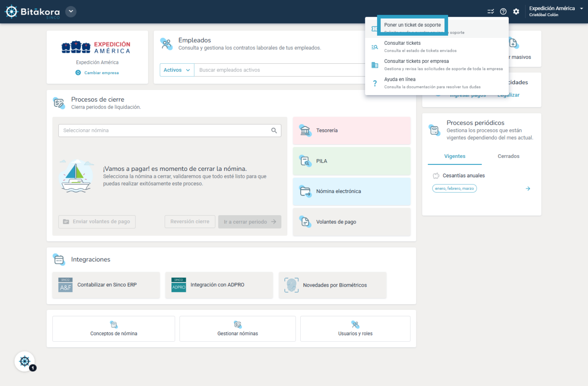Click the Cesantías anuales piggy-bank icon
The image size is (588, 386).
pos(436,175)
